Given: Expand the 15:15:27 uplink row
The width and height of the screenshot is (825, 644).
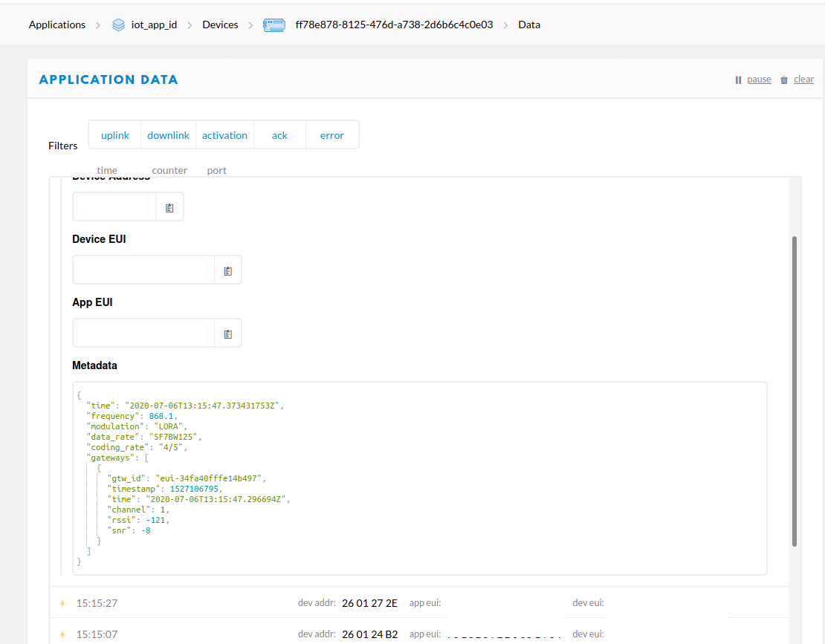Looking at the screenshot, I should coord(418,603).
